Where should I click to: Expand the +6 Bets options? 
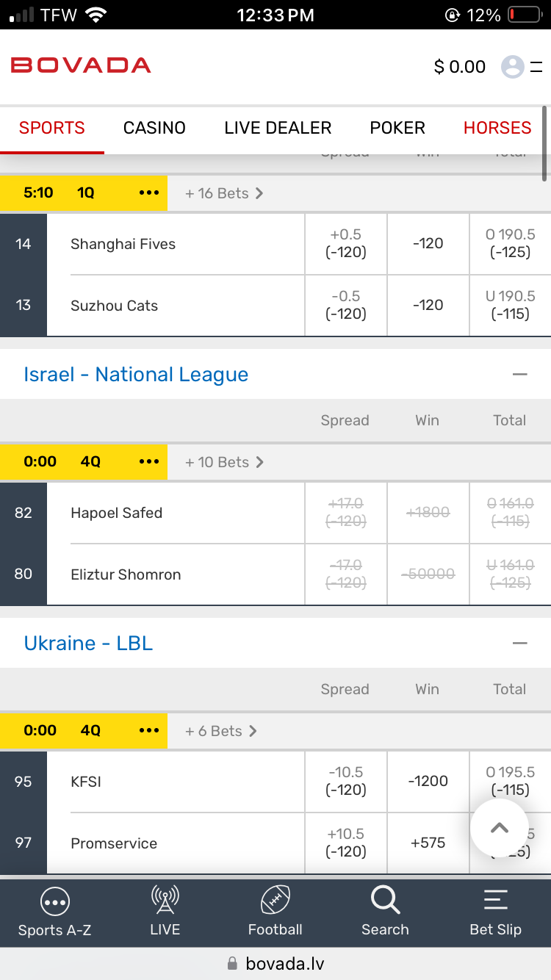220,731
